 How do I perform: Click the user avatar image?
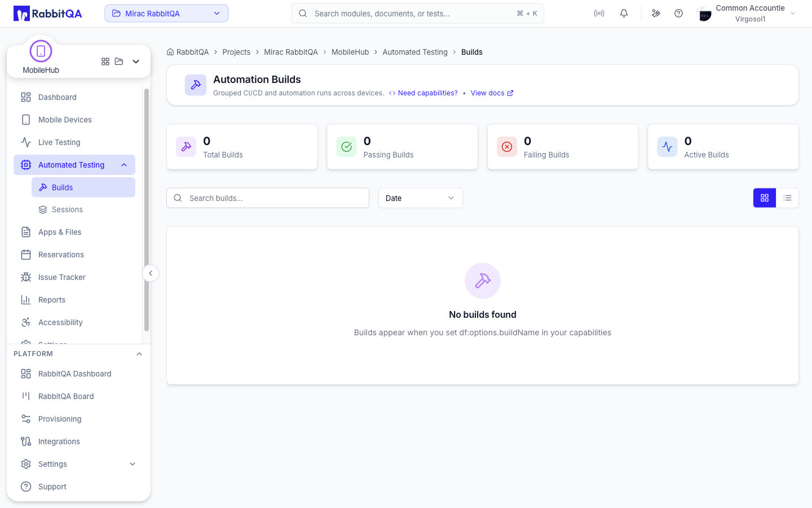coord(704,14)
